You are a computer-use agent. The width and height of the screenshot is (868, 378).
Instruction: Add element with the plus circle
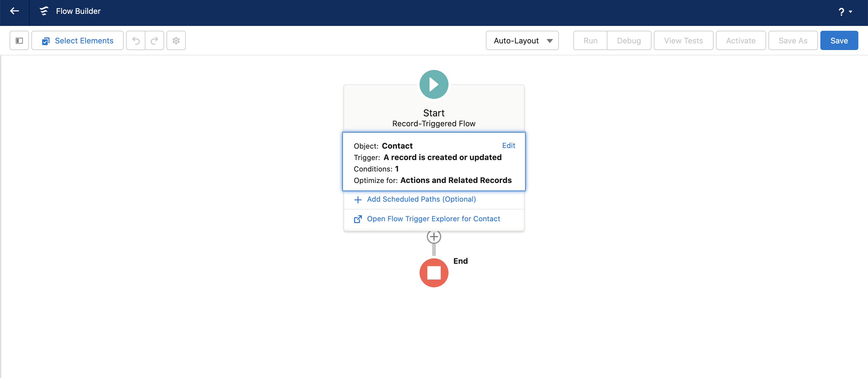434,237
